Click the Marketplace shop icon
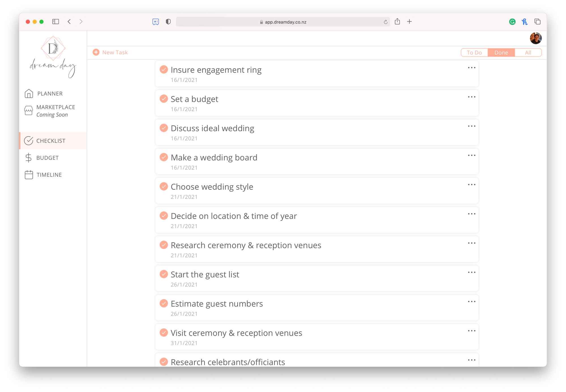The width and height of the screenshot is (566, 392). click(x=29, y=111)
